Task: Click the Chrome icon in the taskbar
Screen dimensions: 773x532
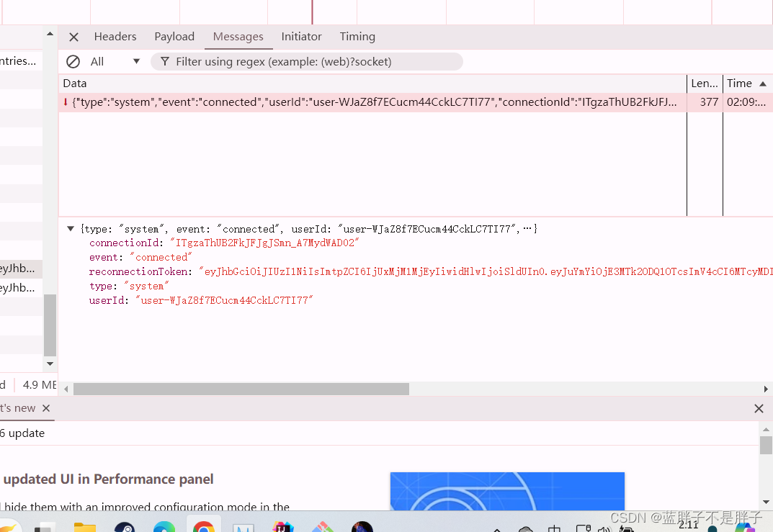Action: [204, 527]
